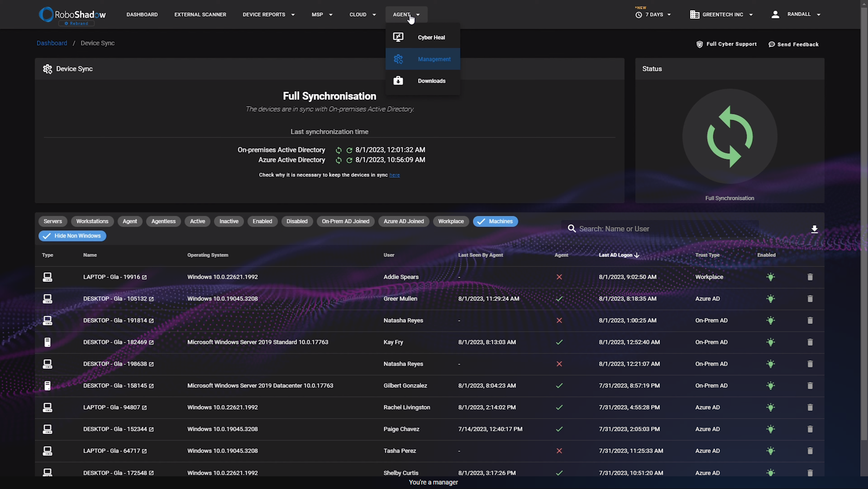This screenshot has height=489, width=868.
Task: Click the RoboShadow logo
Action: coord(72,14)
